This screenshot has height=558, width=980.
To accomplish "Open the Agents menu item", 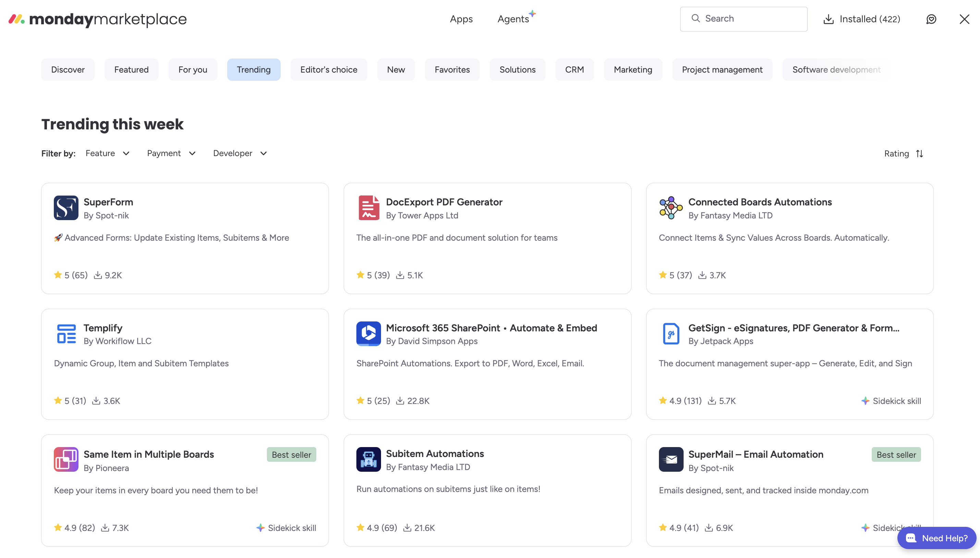I will [513, 19].
